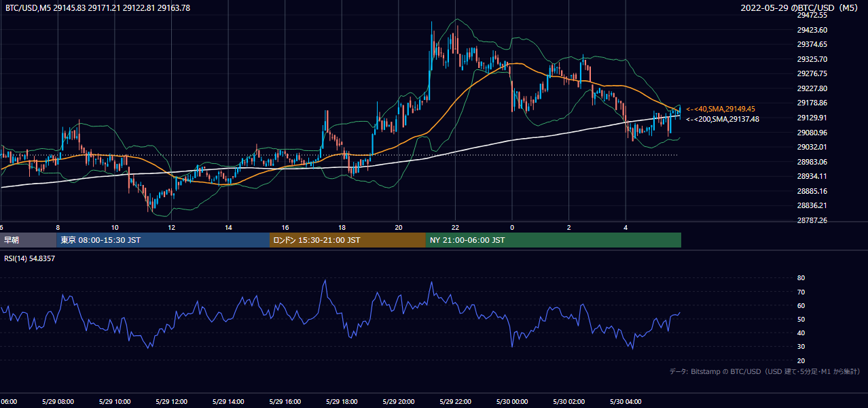Click hour label 22 under price chart
Image resolution: width=868 pixels, height=408 pixels.
point(456,228)
